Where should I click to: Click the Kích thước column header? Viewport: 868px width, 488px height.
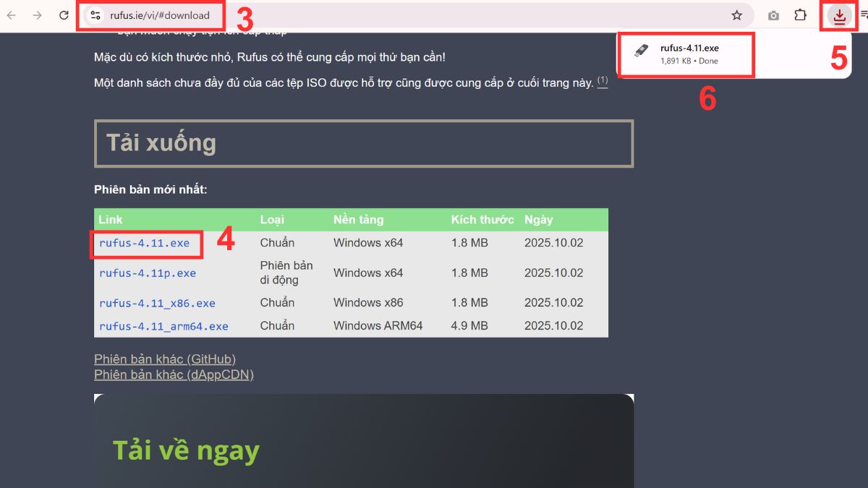click(x=482, y=220)
